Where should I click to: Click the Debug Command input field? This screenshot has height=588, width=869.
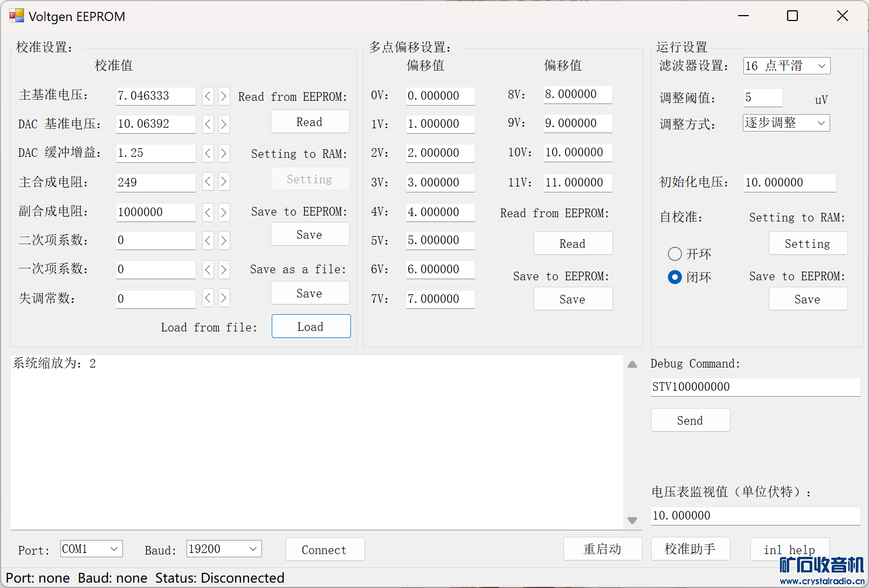pos(755,387)
